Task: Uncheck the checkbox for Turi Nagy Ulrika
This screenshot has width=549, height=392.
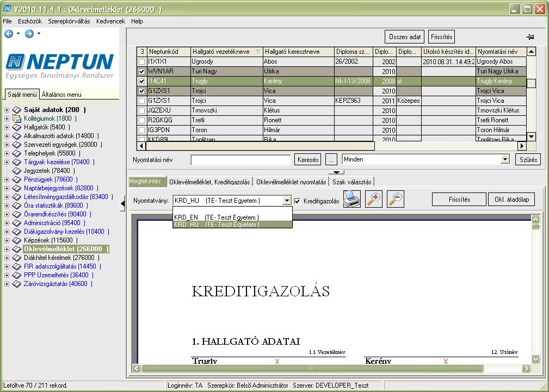Action: pyautogui.click(x=141, y=71)
